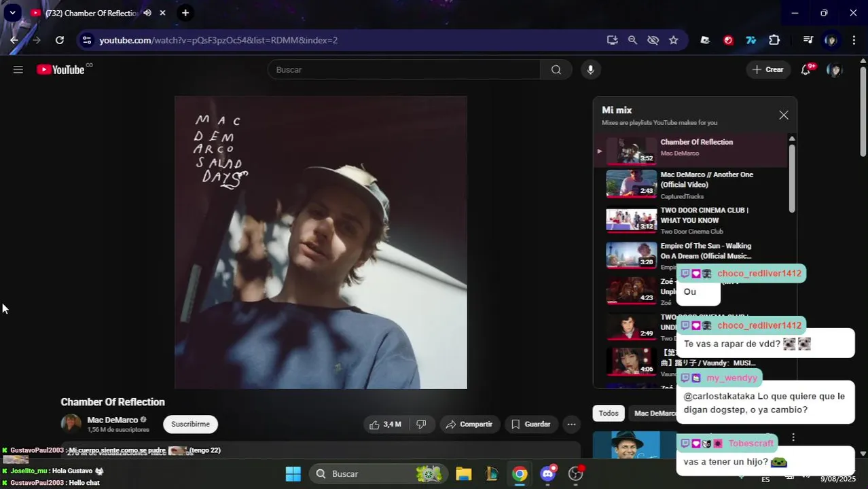Close the Chamber Of Reflection tab
The height and width of the screenshot is (489, 868).
[x=162, y=13]
